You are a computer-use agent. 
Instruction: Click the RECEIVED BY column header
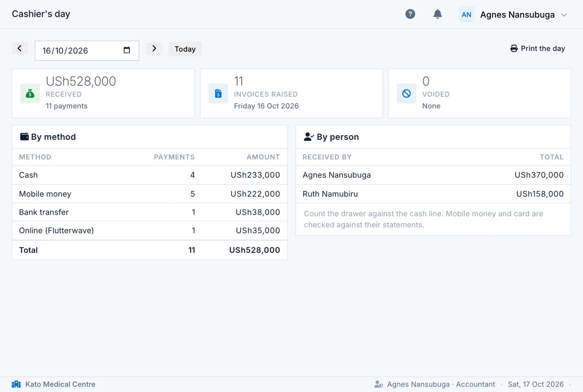point(327,157)
